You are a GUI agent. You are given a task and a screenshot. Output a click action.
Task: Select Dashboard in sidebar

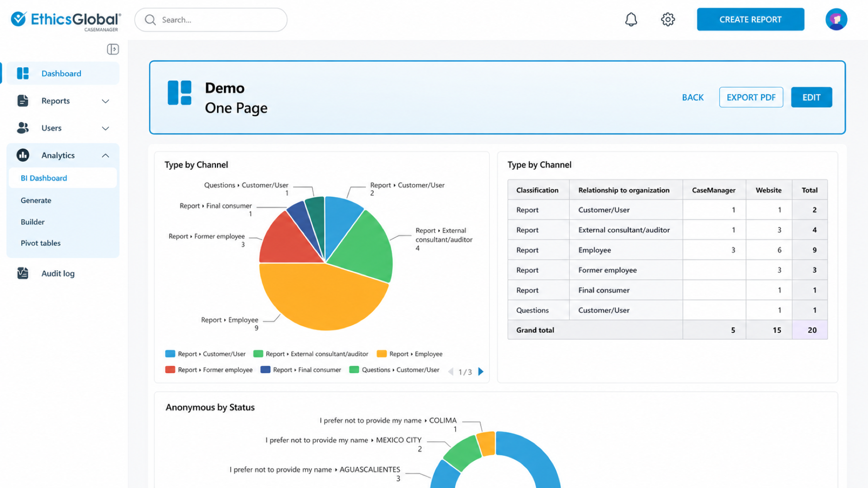point(63,73)
